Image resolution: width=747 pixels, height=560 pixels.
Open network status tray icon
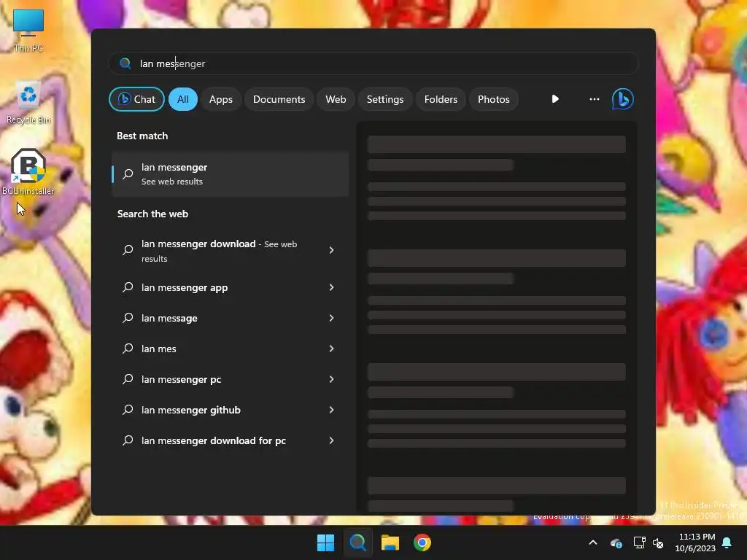[639, 542]
